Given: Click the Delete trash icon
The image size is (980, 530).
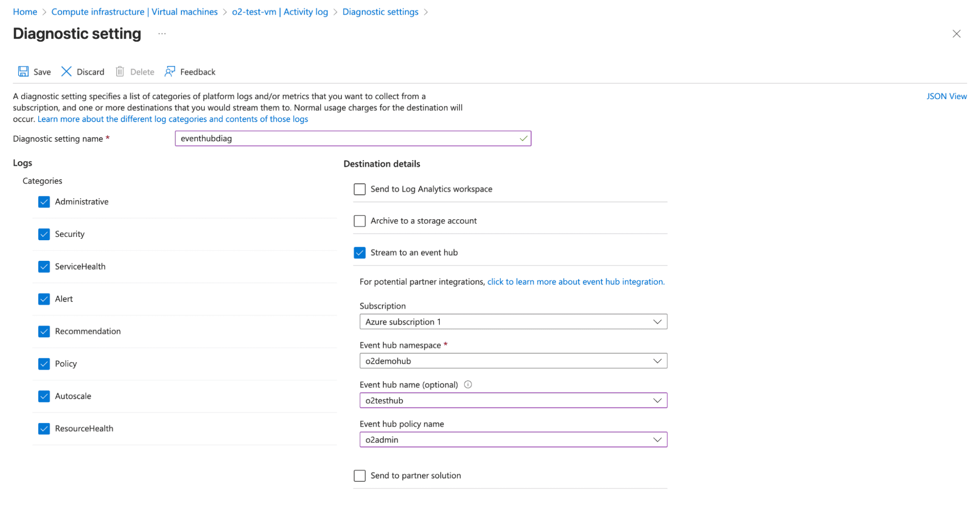Looking at the screenshot, I should pyautogui.click(x=120, y=71).
